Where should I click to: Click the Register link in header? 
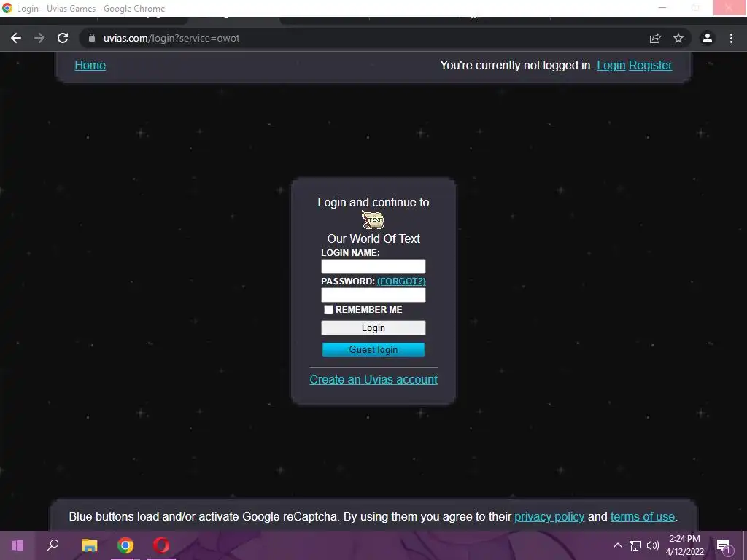[650, 65]
